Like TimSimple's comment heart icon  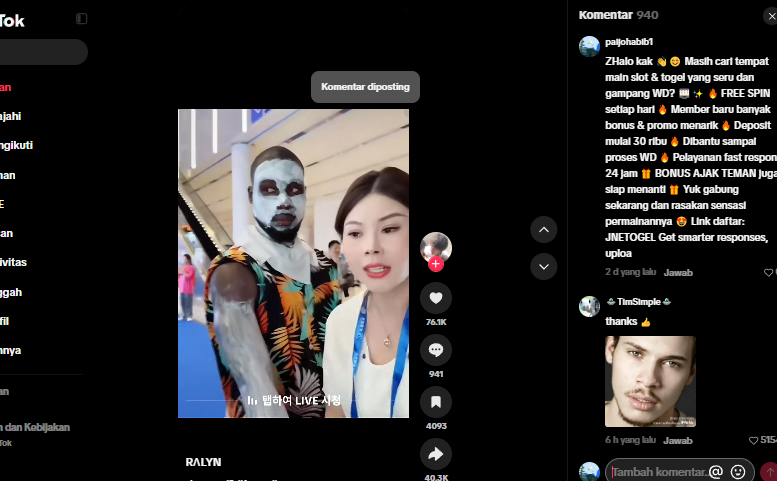[753, 440]
